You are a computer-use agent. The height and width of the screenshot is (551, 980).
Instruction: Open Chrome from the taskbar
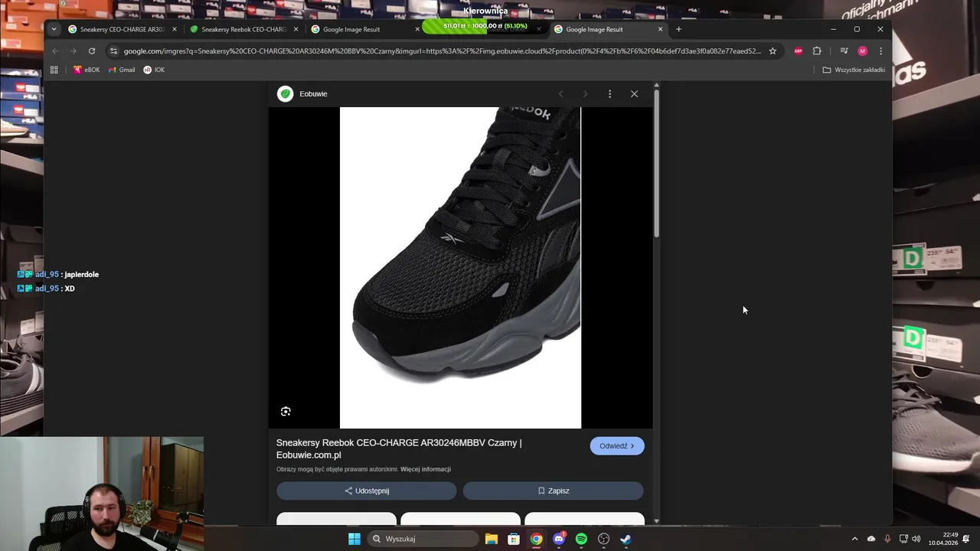[536, 539]
